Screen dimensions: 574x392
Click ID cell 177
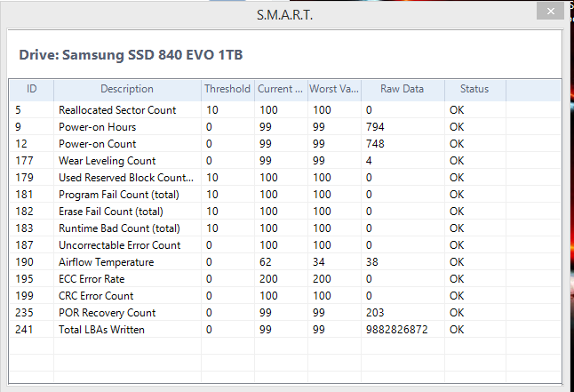[x=24, y=161]
